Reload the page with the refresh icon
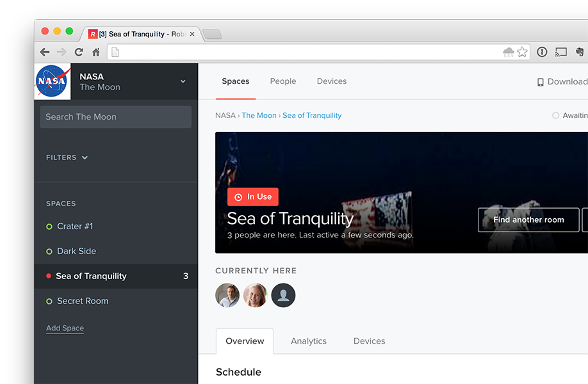 pyautogui.click(x=79, y=52)
